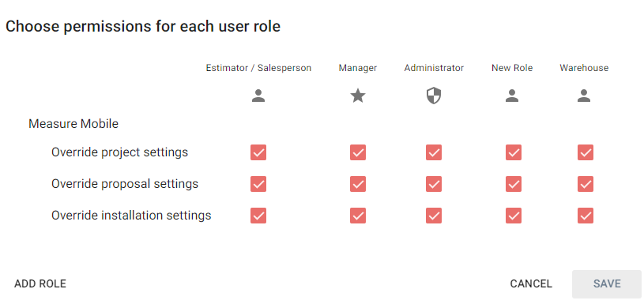Image resolution: width=644 pixels, height=304 pixels.
Task: Uncheck Override project settings for Manager
Action: click(358, 152)
